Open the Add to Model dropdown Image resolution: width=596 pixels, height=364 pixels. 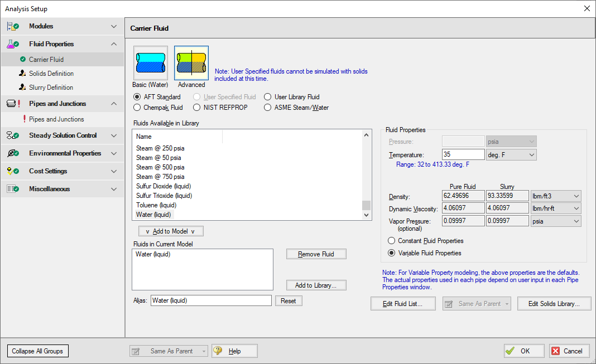coord(170,231)
